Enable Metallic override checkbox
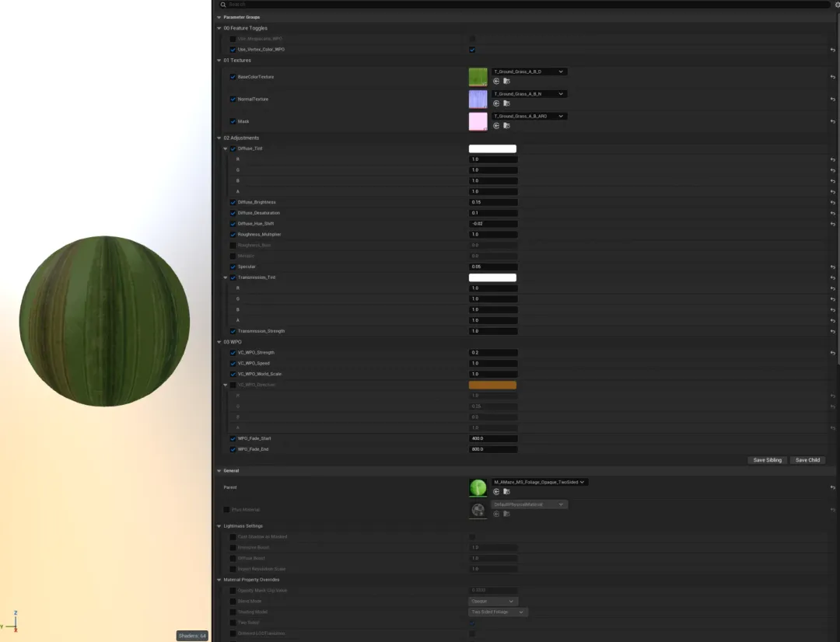The image size is (840, 642). tap(233, 256)
